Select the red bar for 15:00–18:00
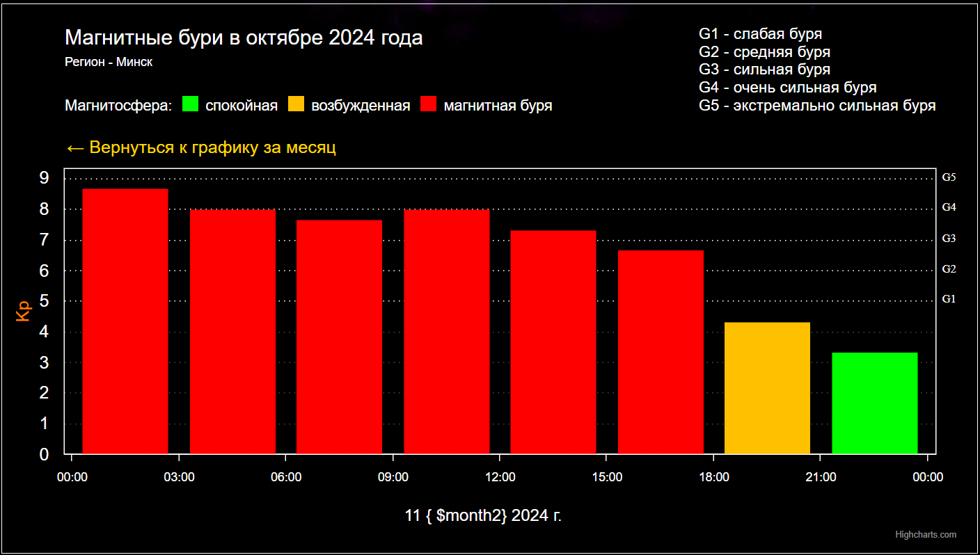980x555 pixels. tap(661, 352)
